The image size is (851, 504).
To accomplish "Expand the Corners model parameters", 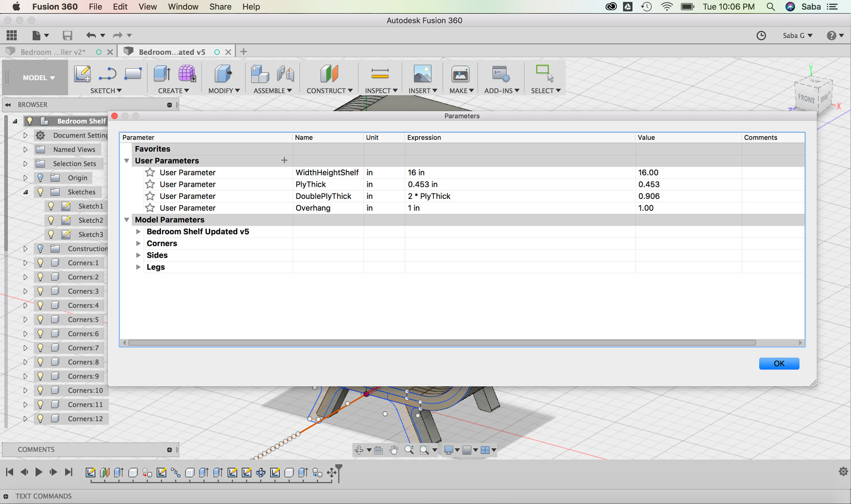I will point(138,243).
